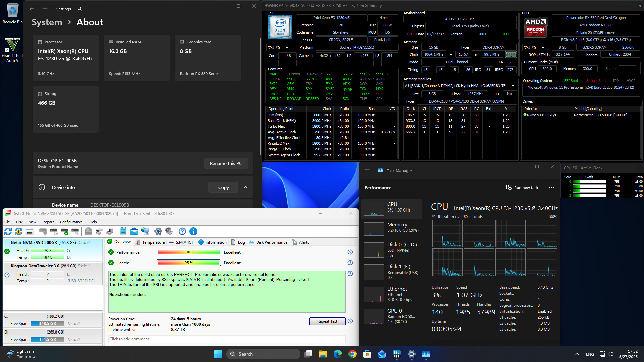Click the Refresh icon in Hard Disk Sentinel toolbar
Viewport: 644px width, 362px height.
(8, 231)
